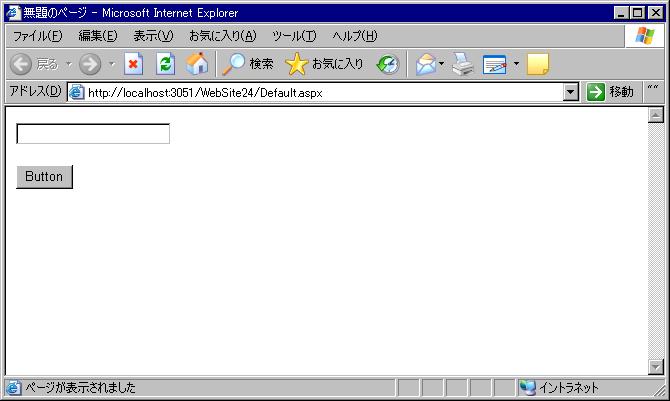
Task: Stop page loading with the red X icon
Action: pyautogui.click(x=133, y=64)
